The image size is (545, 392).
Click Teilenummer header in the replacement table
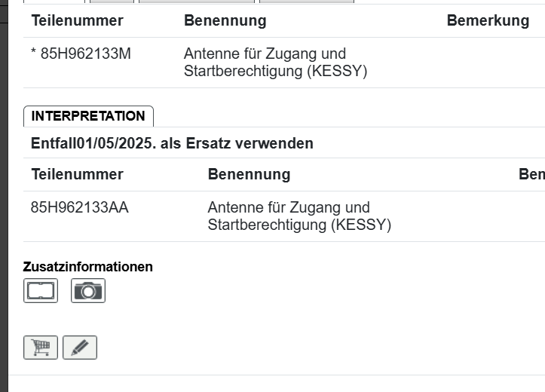pyautogui.click(x=77, y=175)
